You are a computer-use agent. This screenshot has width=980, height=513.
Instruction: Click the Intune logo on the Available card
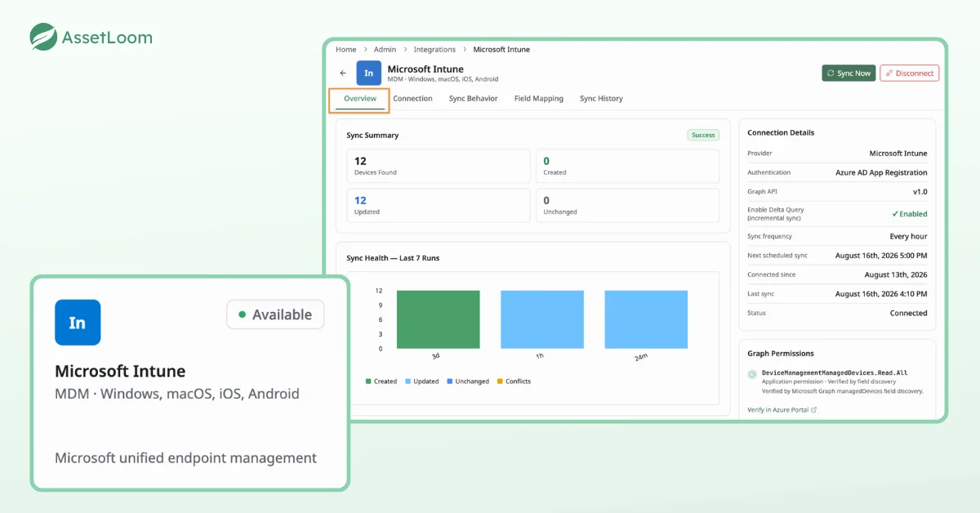(78, 323)
